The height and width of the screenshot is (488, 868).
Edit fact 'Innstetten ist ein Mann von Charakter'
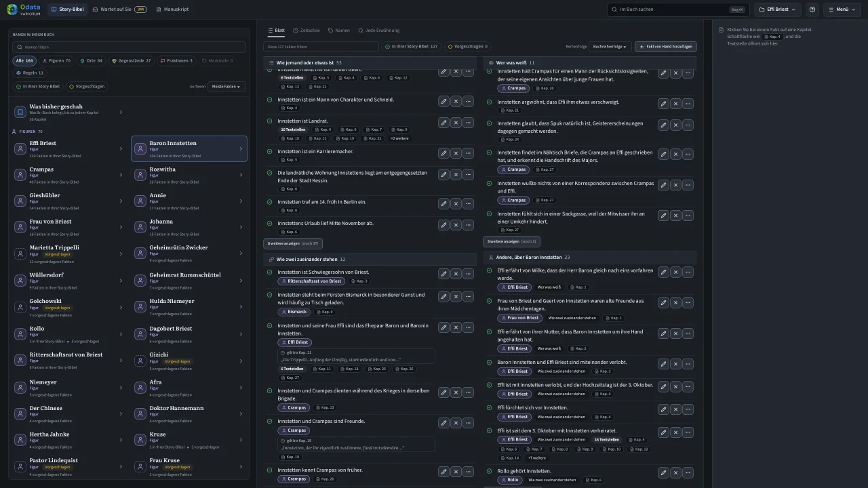(x=443, y=102)
